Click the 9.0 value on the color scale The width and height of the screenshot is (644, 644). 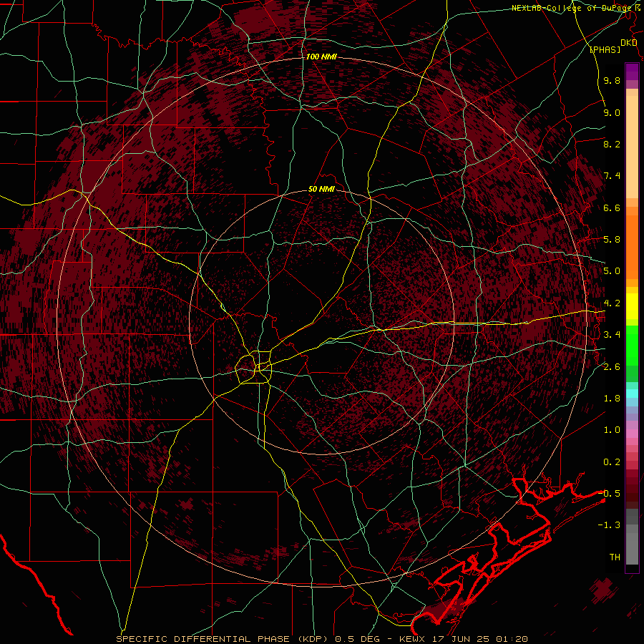(612, 112)
